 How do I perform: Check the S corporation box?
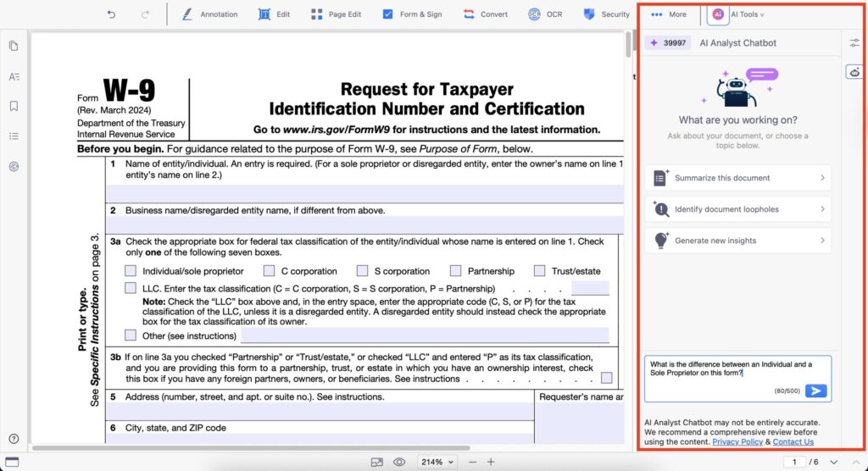click(x=362, y=270)
